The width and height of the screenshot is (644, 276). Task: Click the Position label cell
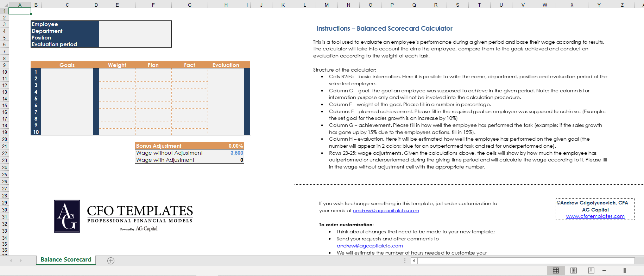(65, 38)
